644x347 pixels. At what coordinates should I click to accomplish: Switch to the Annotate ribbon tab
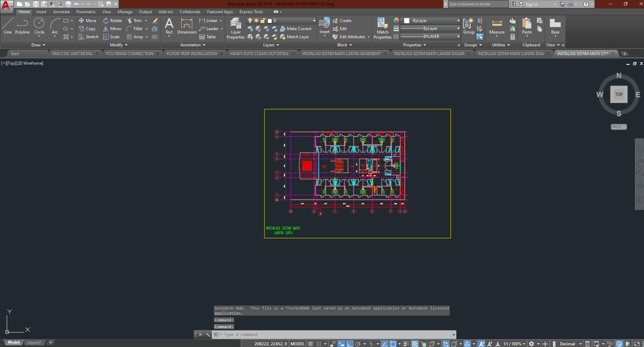pyautogui.click(x=61, y=12)
